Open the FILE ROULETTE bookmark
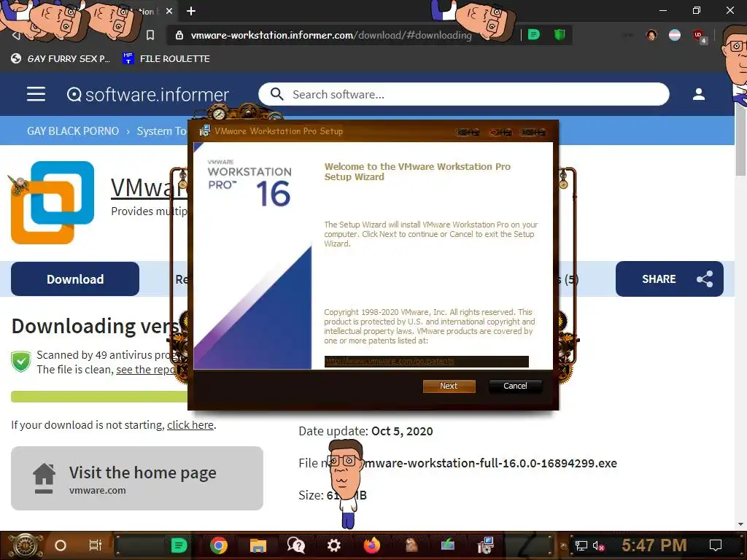Viewport: 747px width, 560px height. tap(166, 58)
